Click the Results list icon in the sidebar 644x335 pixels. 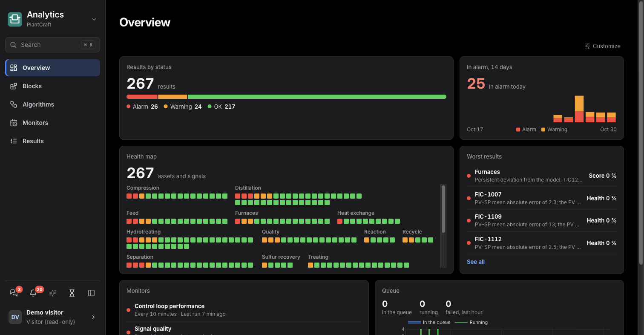pos(14,141)
